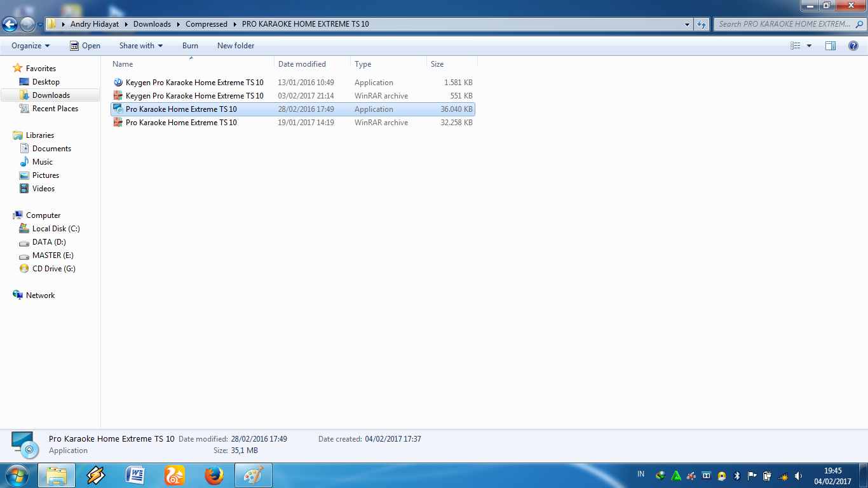Open Desktop in the Favorites list
This screenshot has height=488, width=868.
(46, 82)
